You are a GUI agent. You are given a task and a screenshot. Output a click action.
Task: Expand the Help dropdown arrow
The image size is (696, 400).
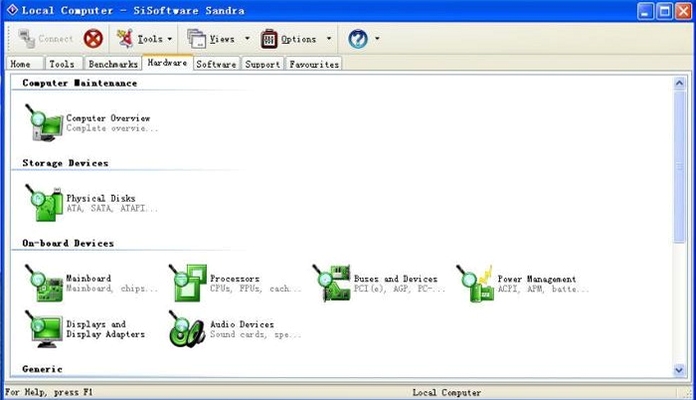tap(377, 39)
